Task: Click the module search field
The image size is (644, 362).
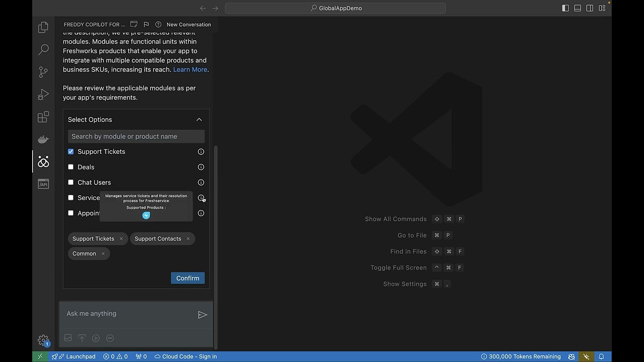Action: click(x=136, y=136)
